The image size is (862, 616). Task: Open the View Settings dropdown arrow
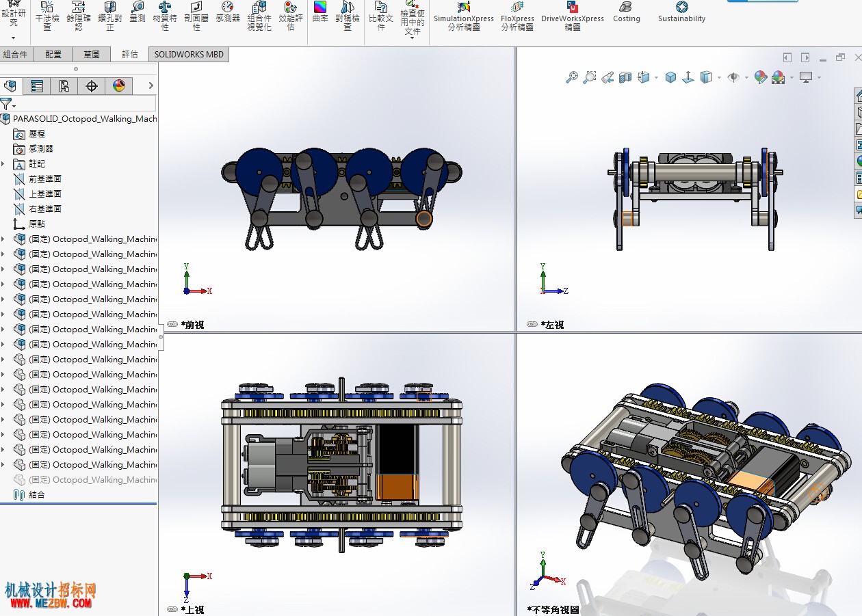coord(819,78)
